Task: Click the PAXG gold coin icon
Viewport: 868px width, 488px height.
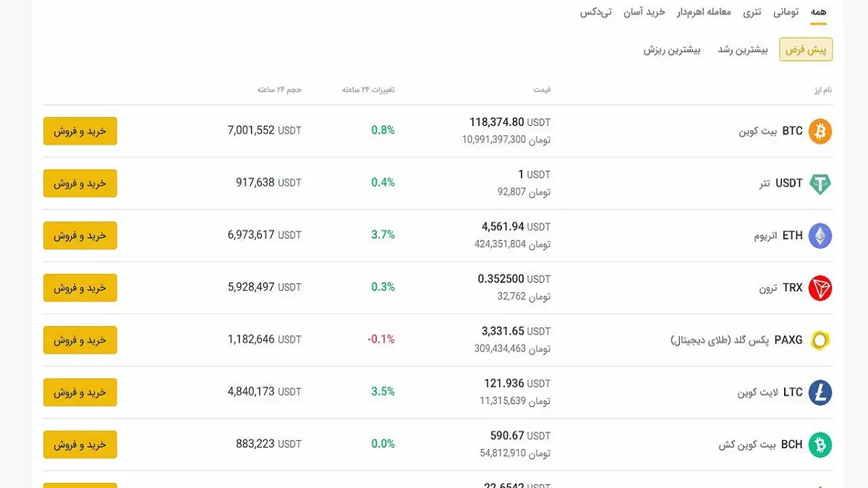Action: pyautogui.click(x=820, y=340)
